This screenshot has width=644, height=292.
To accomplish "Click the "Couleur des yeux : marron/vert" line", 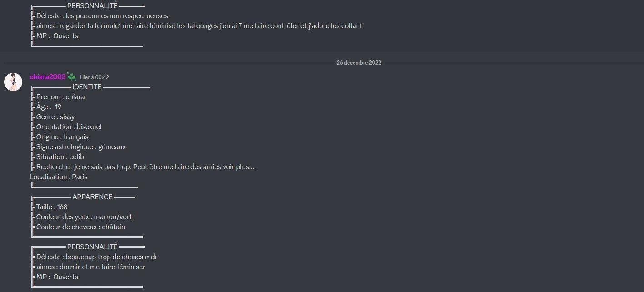I will [x=84, y=217].
